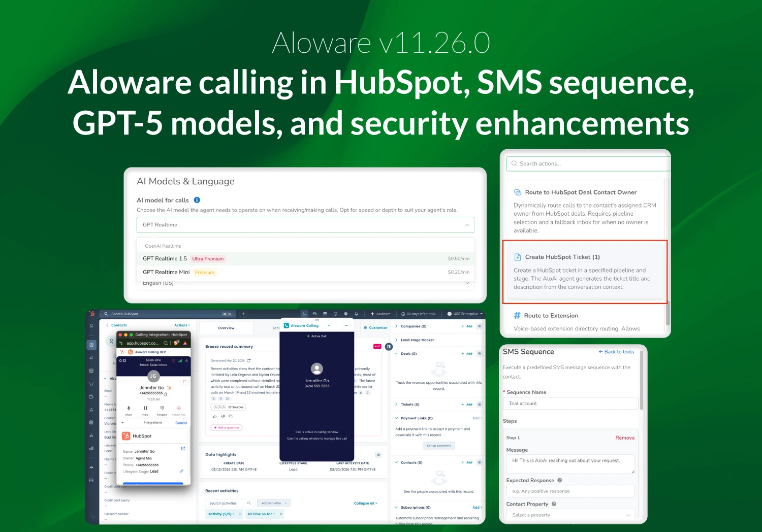Click the Assistant button in HubSpot top bar
This screenshot has width=762, height=532.
point(380,314)
